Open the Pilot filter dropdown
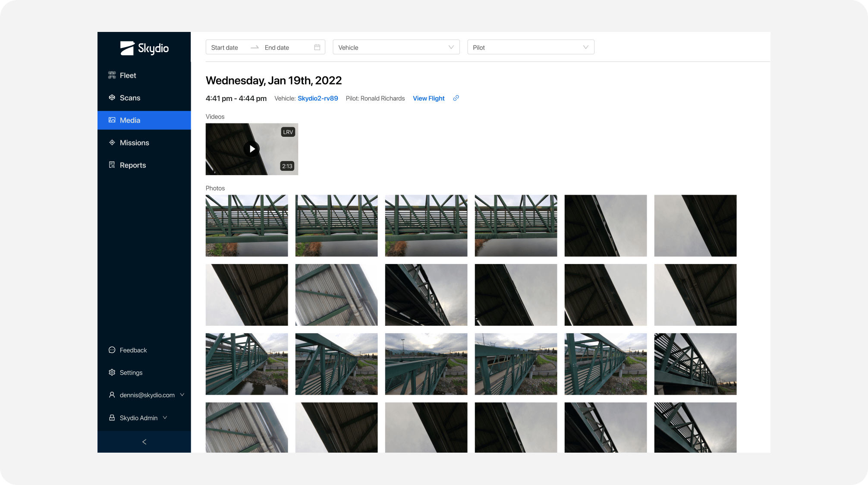The height and width of the screenshot is (485, 868). [531, 47]
